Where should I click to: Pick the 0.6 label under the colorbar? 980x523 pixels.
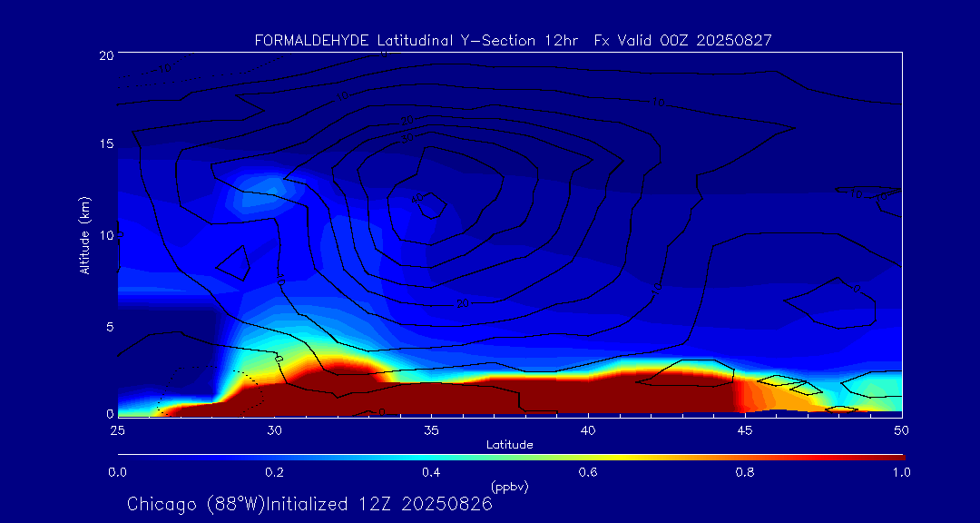coord(588,472)
